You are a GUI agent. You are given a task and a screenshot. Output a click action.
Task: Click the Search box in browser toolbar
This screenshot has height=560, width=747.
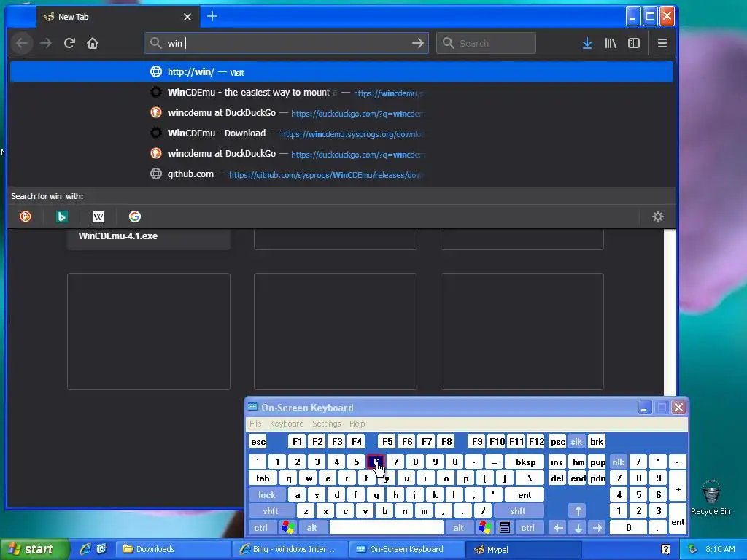pos(486,43)
